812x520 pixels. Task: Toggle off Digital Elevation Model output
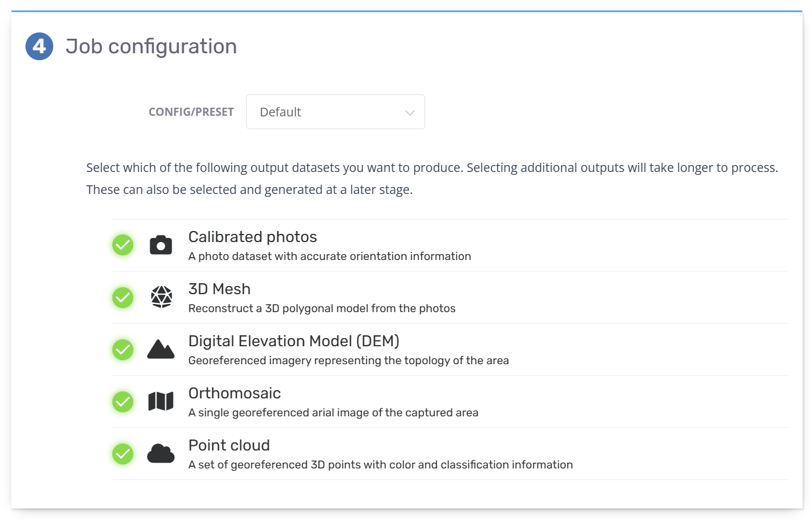click(123, 350)
